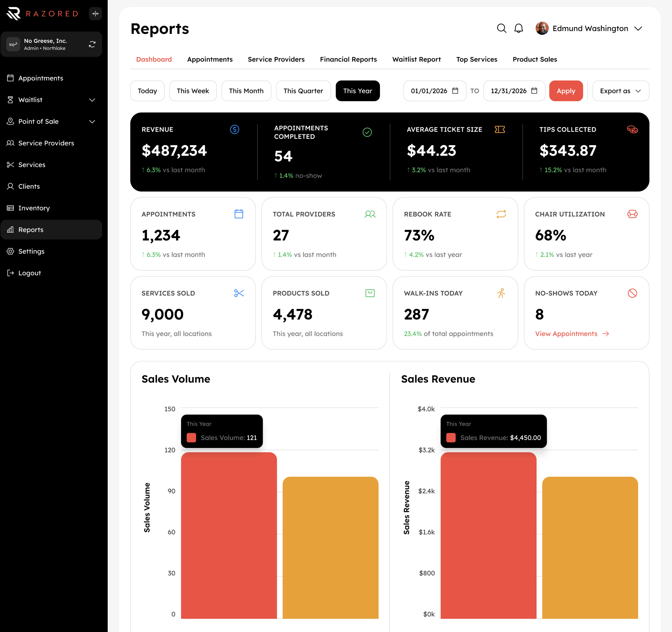672x632 pixels.
Task: Open Clients in the sidebar
Action: pos(51,187)
